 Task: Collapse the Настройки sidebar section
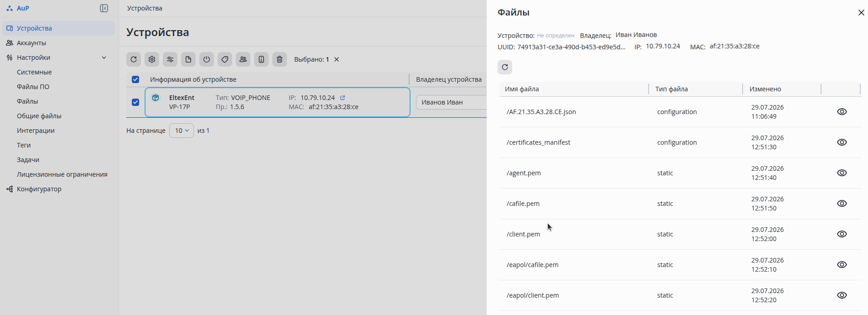(x=104, y=58)
